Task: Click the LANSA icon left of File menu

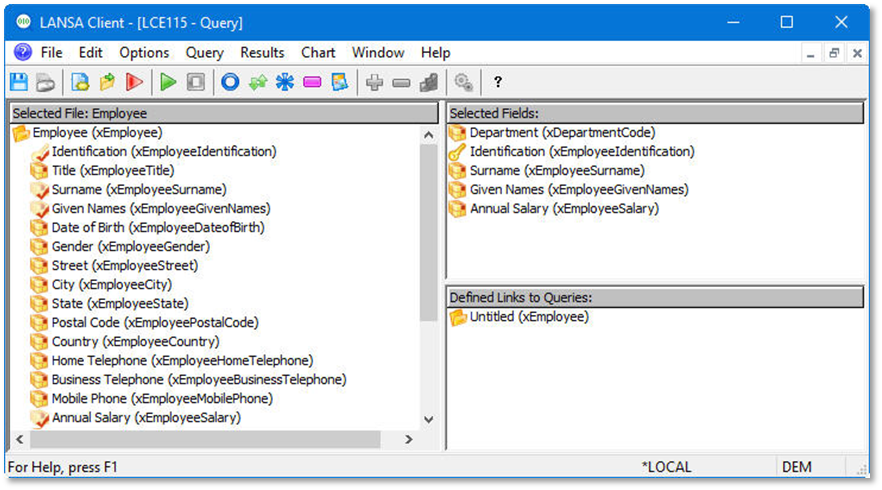Action: (23, 52)
